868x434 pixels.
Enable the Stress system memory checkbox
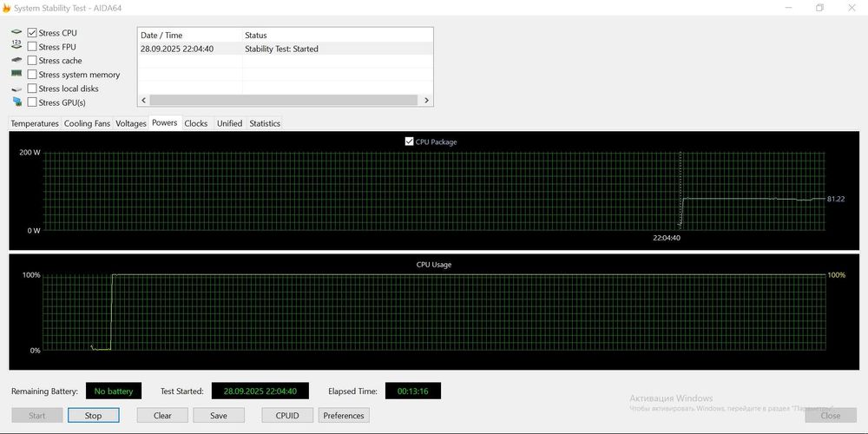click(x=32, y=75)
